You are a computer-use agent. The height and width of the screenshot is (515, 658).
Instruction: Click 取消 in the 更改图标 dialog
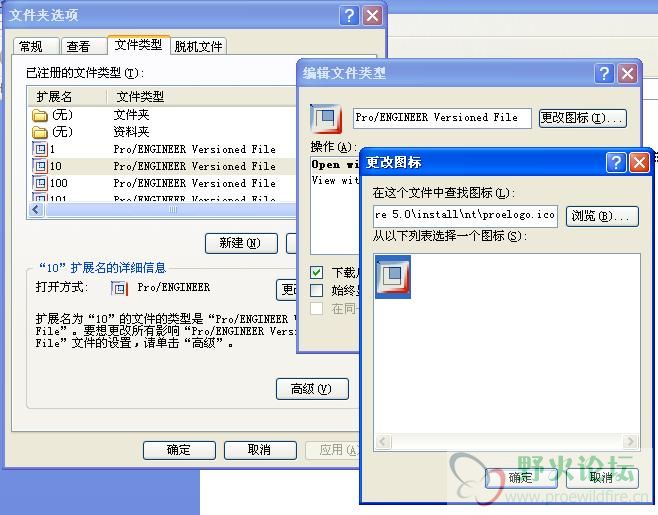pyautogui.click(x=602, y=478)
